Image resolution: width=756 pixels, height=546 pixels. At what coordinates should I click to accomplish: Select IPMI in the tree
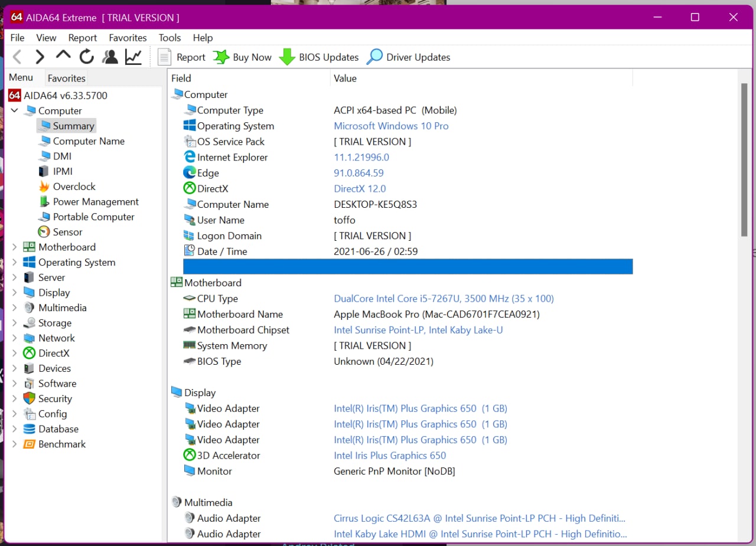pyautogui.click(x=56, y=172)
